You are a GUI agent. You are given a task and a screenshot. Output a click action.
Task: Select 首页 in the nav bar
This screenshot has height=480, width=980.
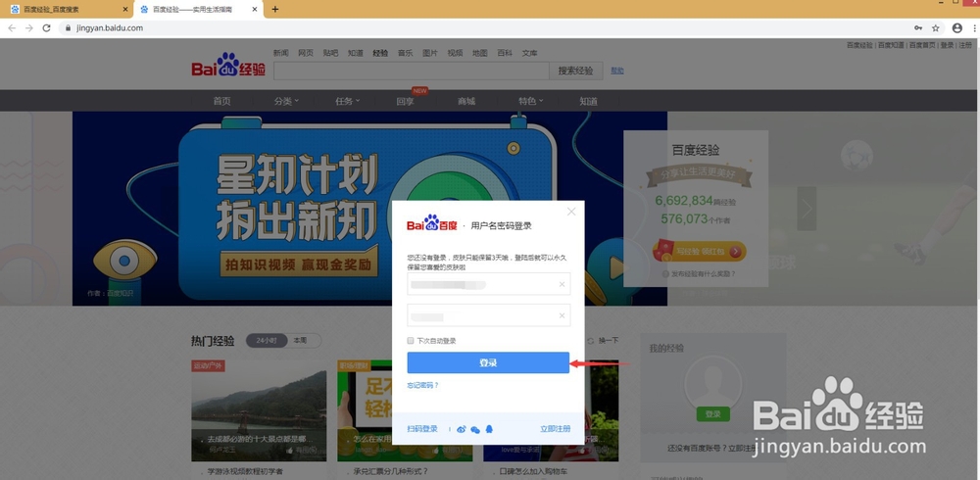click(221, 101)
